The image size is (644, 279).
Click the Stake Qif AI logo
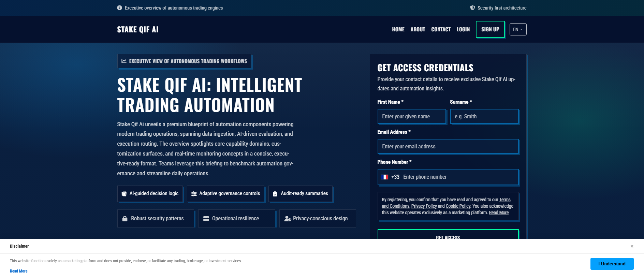[138, 29]
